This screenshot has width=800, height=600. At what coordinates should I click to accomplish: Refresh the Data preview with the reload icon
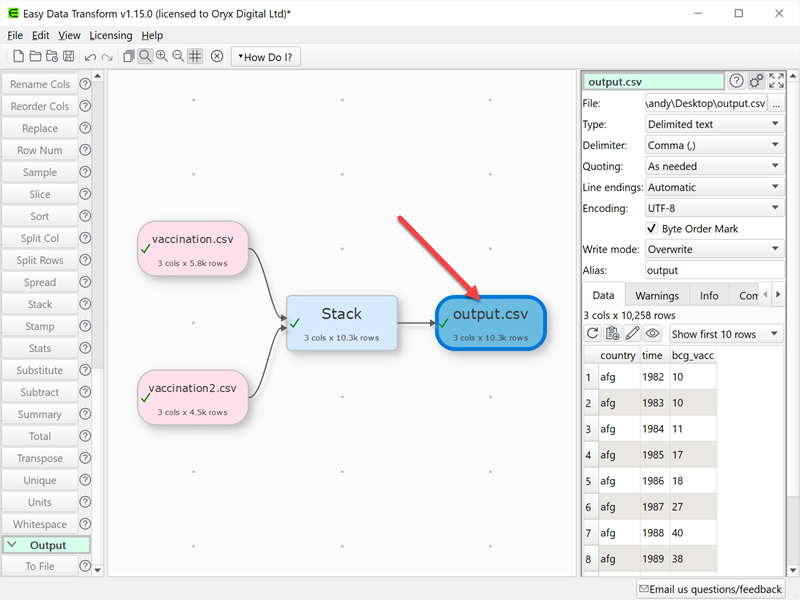(x=592, y=334)
